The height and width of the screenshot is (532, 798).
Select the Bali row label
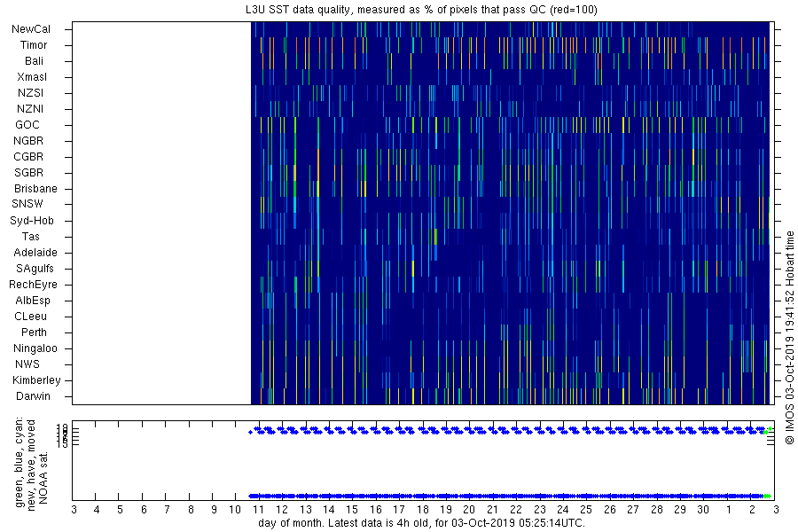tap(34, 61)
